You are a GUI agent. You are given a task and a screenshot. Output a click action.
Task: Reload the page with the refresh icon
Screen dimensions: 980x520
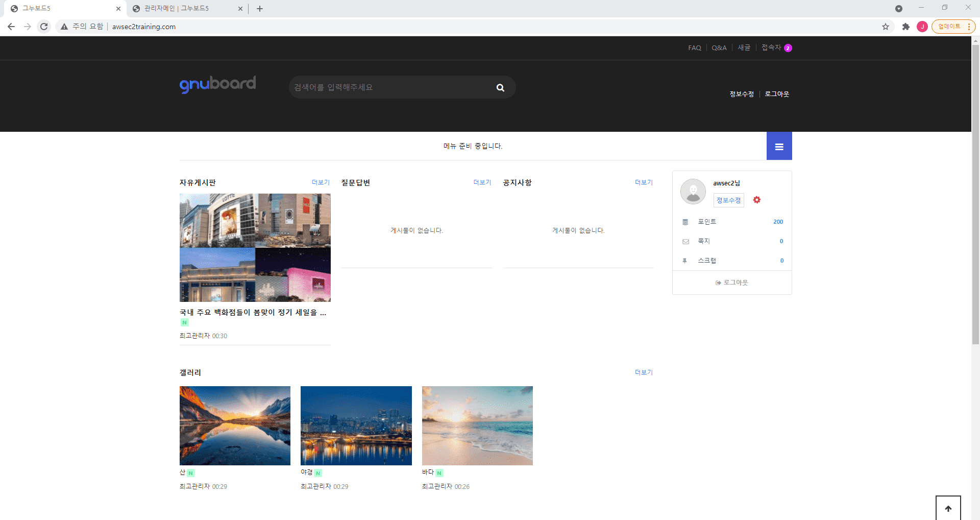(44, 27)
